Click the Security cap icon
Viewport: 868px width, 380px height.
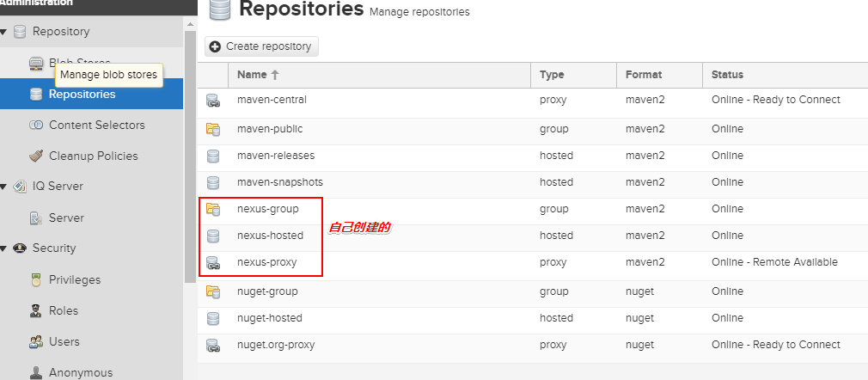click(20, 248)
